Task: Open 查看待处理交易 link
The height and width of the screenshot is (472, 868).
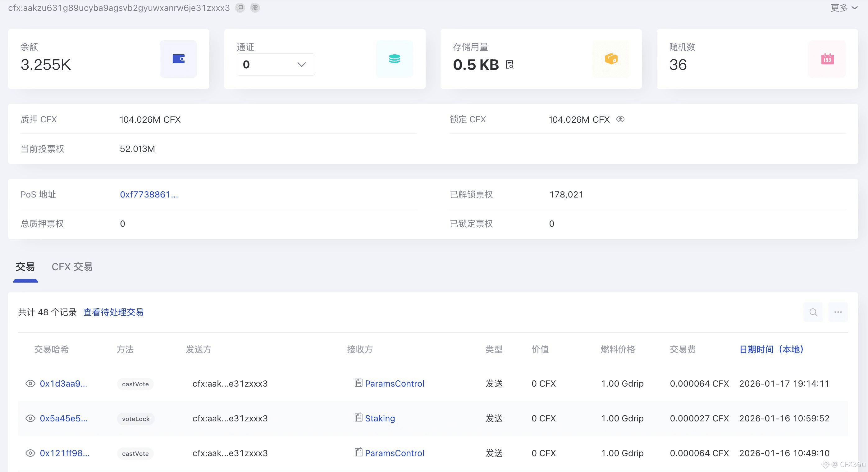Action: click(x=113, y=312)
